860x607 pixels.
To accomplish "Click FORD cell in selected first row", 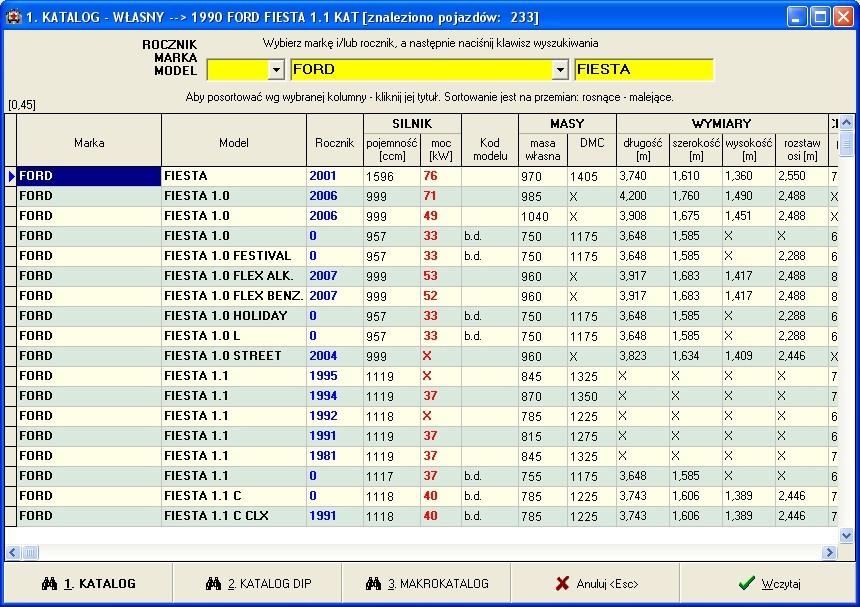I will pyautogui.click(x=89, y=176).
